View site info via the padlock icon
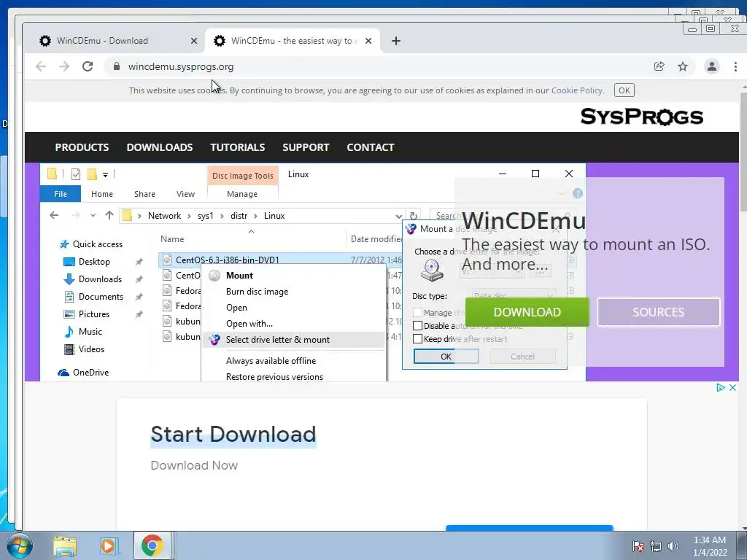Screen dimensions: 747x560 [116, 66]
